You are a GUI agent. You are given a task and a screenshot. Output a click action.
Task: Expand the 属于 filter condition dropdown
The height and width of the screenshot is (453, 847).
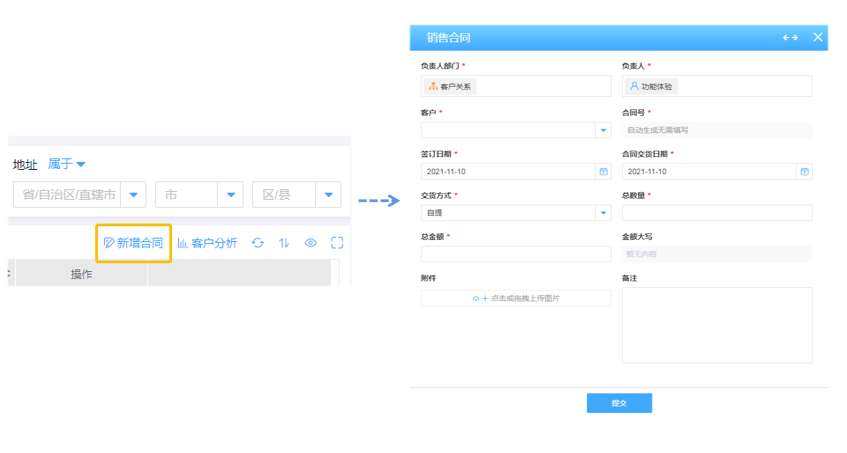tap(67, 164)
